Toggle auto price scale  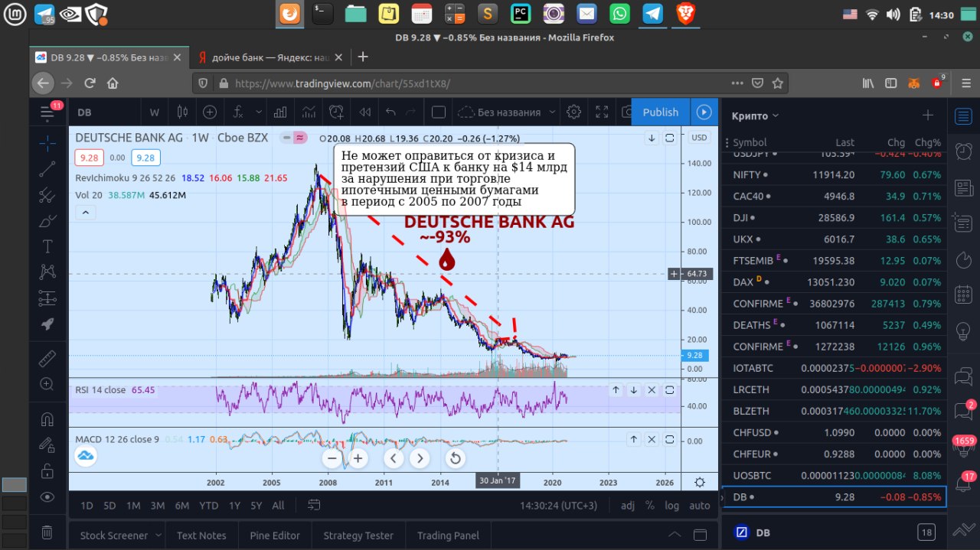click(x=699, y=505)
